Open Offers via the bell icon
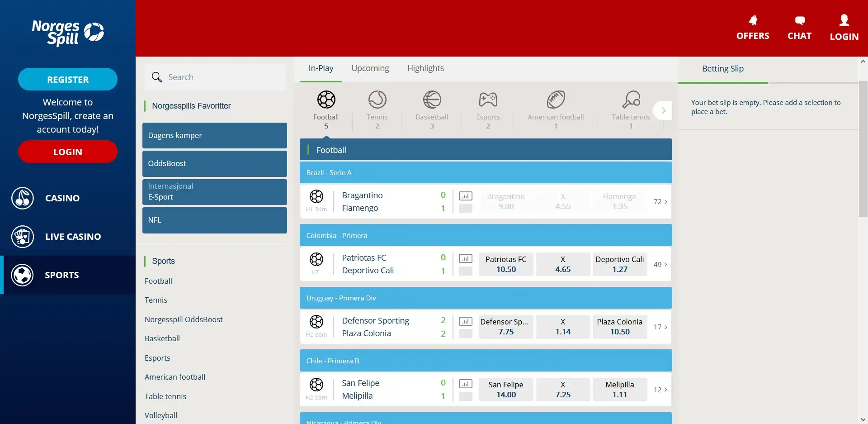868x424 pixels. (753, 21)
